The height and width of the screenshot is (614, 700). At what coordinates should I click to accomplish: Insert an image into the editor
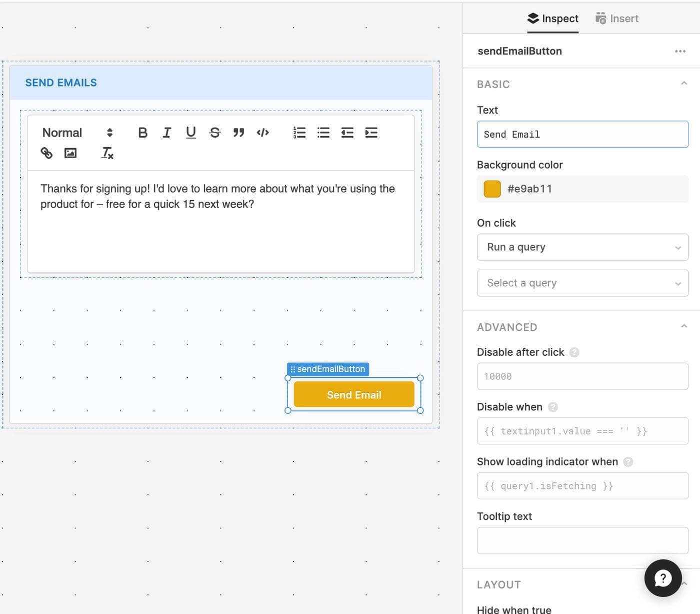coord(70,153)
